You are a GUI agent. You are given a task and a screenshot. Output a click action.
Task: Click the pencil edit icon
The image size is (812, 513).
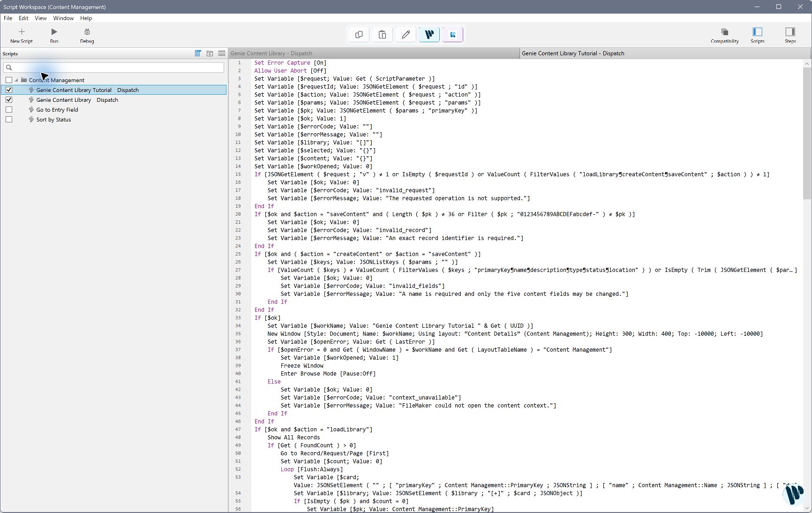tap(406, 35)
